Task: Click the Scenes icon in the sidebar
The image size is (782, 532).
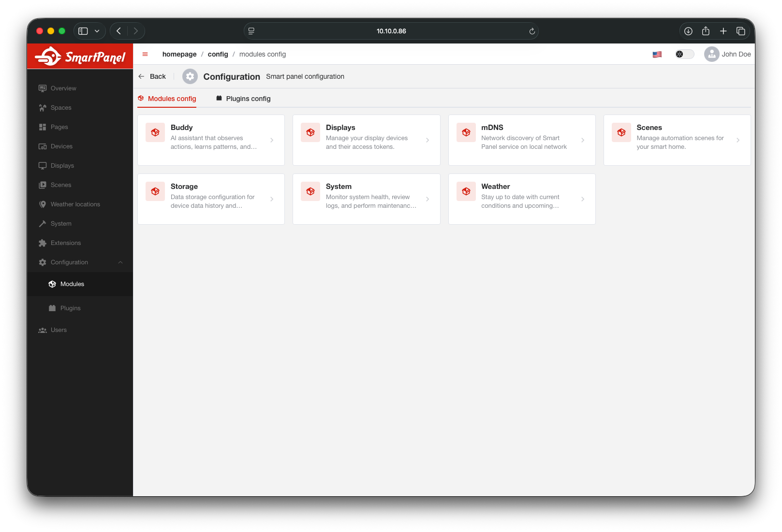Action: [x=42, y=185]
